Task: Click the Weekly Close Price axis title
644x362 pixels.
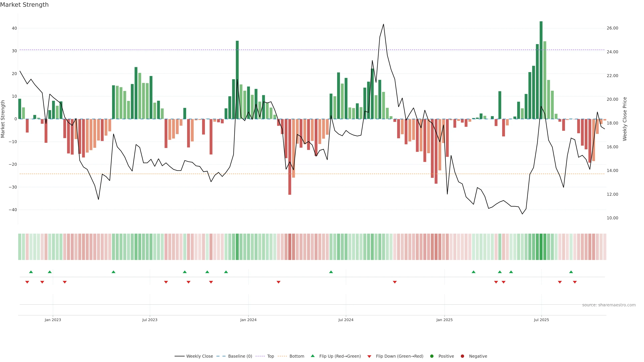Action: (625, 119)
